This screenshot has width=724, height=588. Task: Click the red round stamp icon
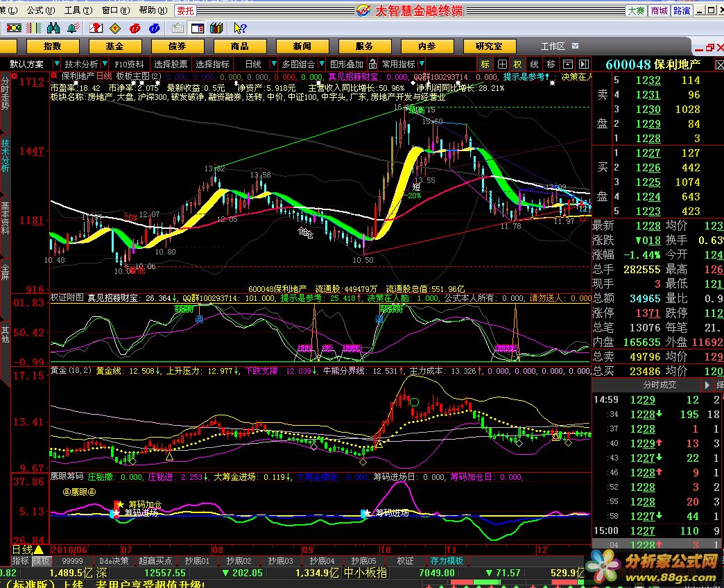(x=135, y=28)
